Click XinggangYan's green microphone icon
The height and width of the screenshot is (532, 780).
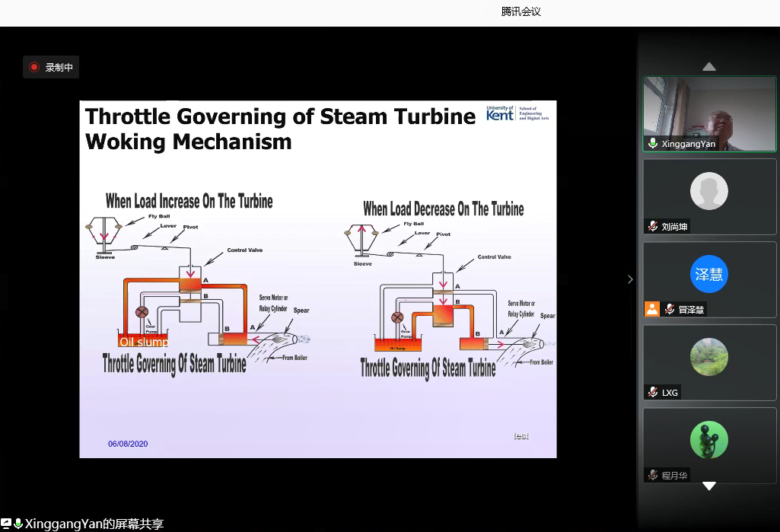pos(652,144)
